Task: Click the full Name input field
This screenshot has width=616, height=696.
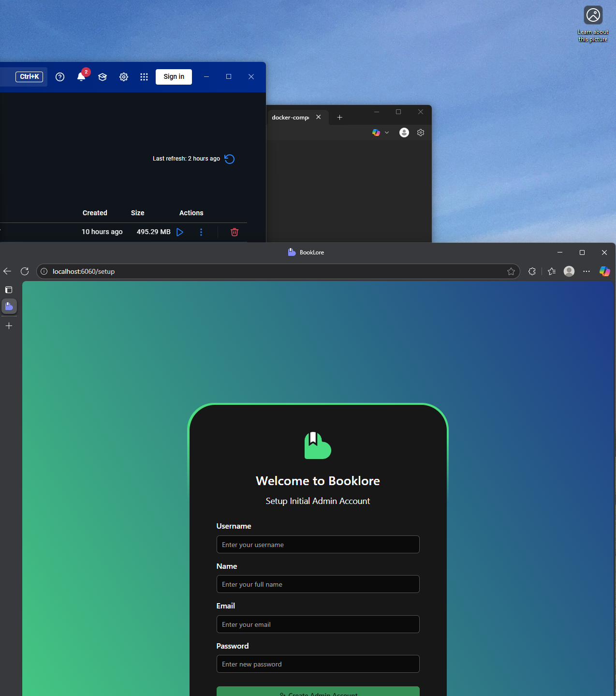Action: pyautogui.click(x=318, y=584)
